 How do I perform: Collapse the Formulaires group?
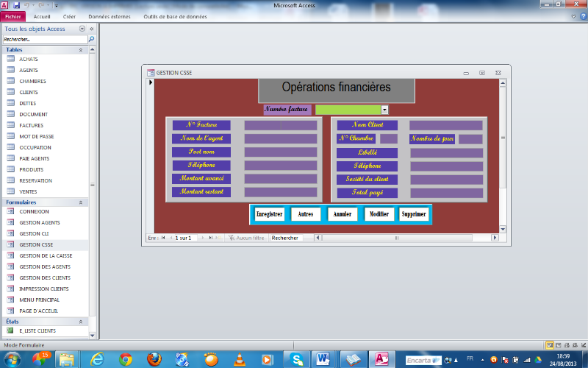pos(81,202)
